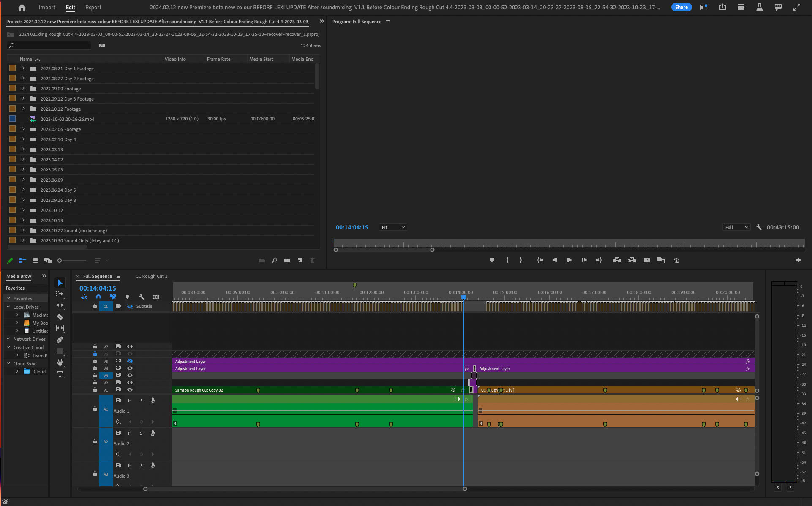Select the Razor tool in the toolbar

point(60,317)
